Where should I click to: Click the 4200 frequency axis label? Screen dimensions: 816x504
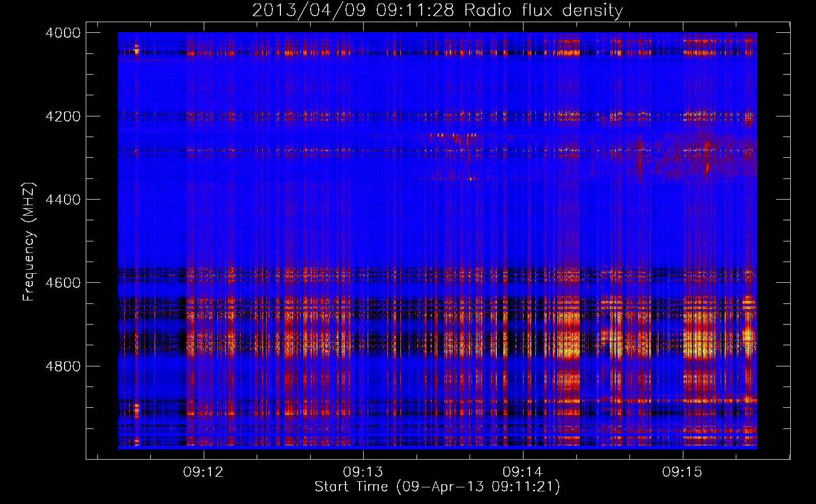coord(63,116)
